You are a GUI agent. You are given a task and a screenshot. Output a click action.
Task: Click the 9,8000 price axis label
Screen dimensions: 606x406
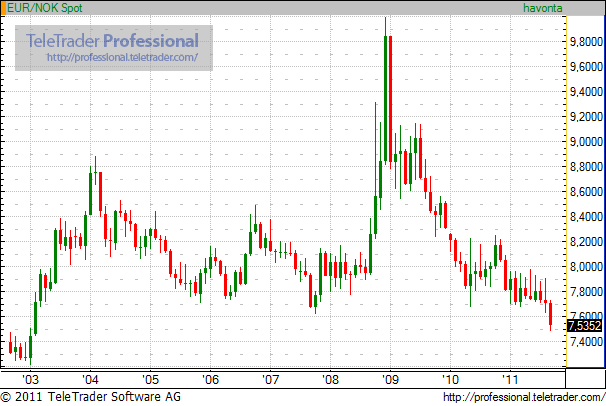click(584, 42)
